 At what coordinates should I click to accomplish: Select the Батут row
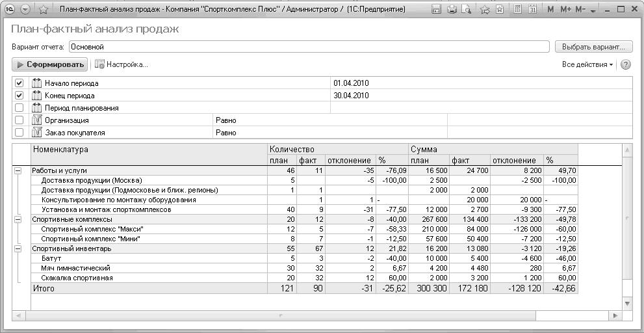304,258
